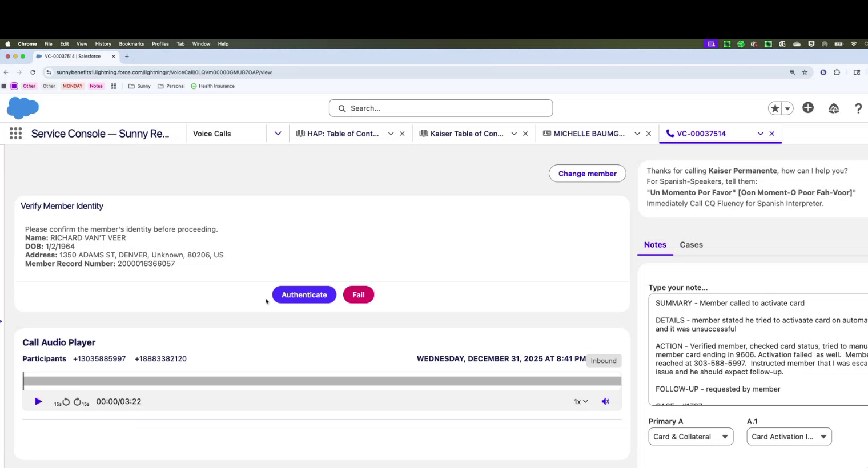Change playback speed from 1x
Image resolution: width=868 pixels, height=468 pixels.
(580, 402)
